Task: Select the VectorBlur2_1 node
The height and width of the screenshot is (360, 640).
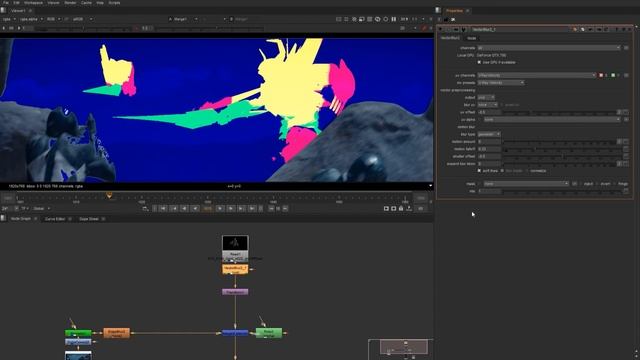Action: point(235,269)
